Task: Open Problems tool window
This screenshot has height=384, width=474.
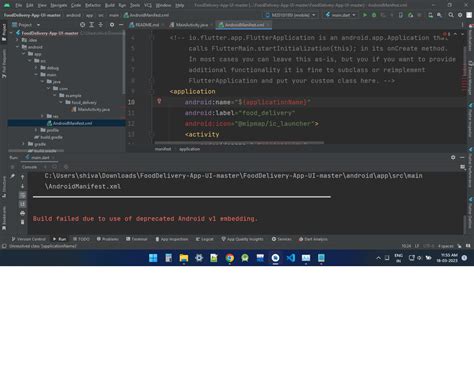Action: [x=107, y=239]
